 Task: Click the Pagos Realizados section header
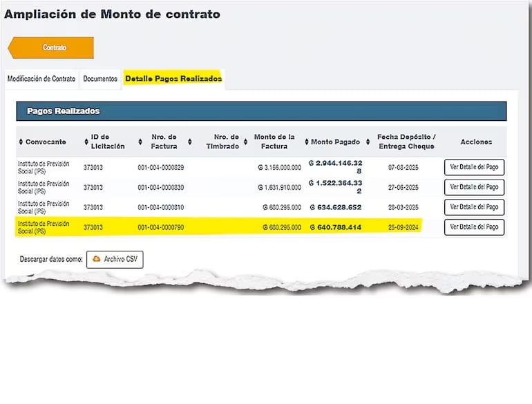click(x=261, y=111)
